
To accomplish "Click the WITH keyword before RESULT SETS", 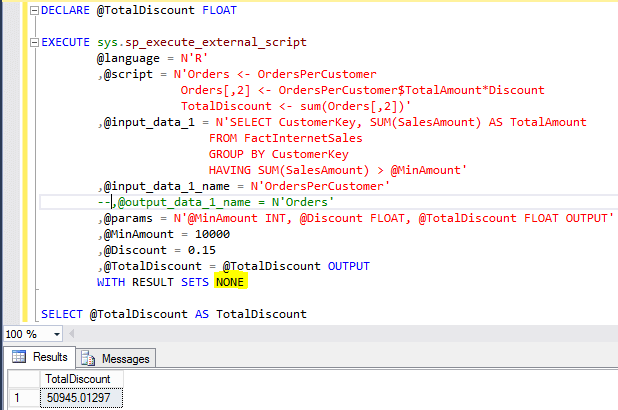I will click(111, 282).
